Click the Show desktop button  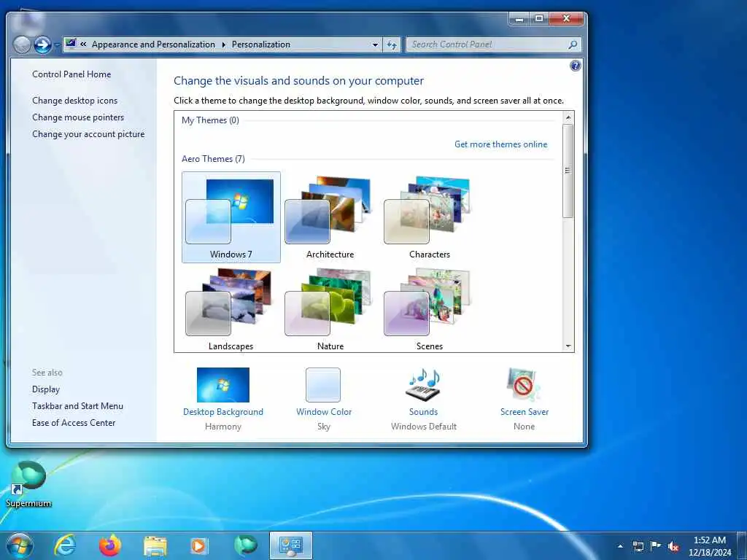point(742,545)
